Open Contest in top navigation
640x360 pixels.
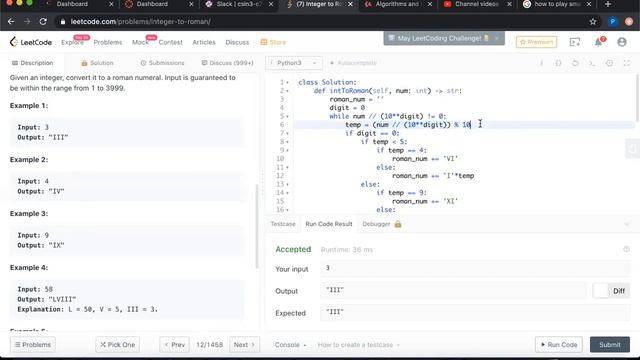point(171,42)
